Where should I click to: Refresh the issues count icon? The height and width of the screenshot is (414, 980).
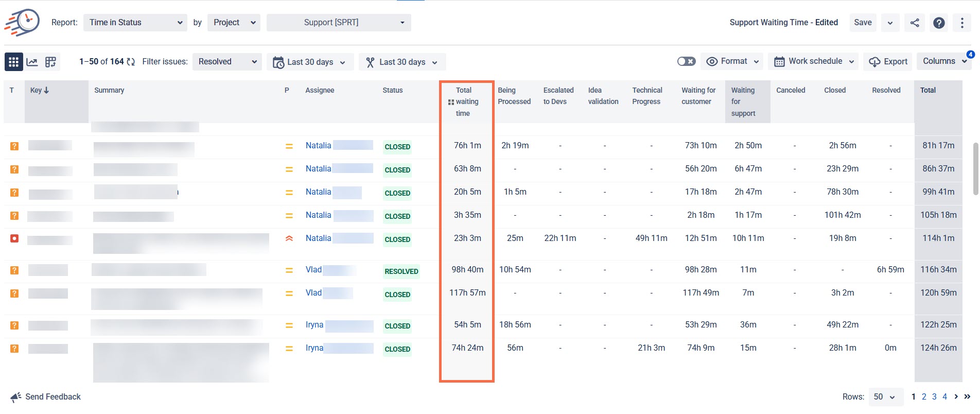tap(131, 62)
